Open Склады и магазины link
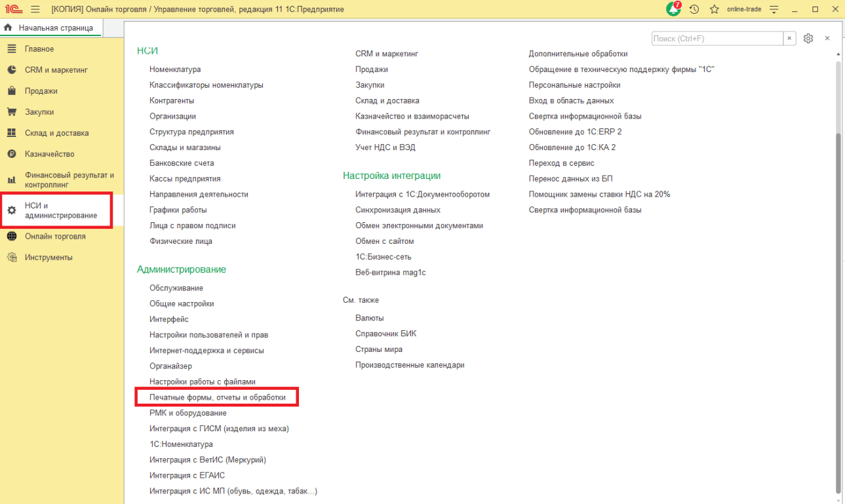 [x=185, y=147]
